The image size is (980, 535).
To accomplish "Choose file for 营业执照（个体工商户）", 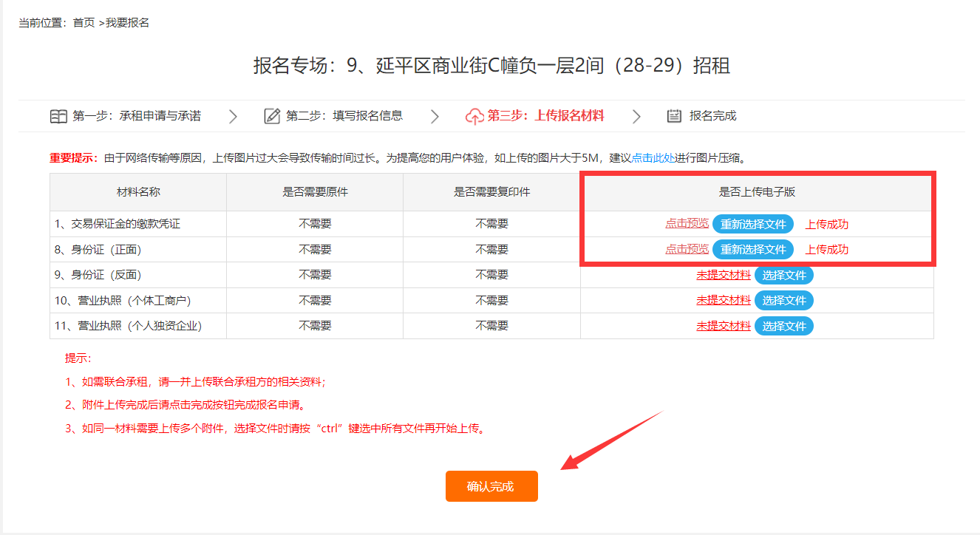I will click(783, 300).
